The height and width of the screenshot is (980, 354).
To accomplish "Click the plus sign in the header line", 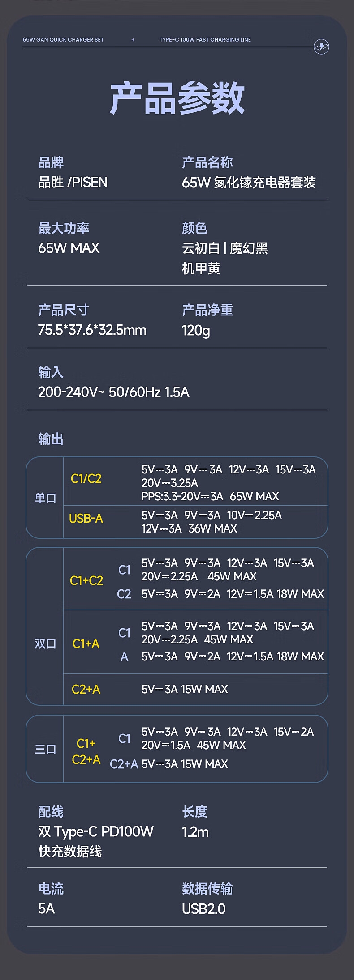I will click(133, 40).
